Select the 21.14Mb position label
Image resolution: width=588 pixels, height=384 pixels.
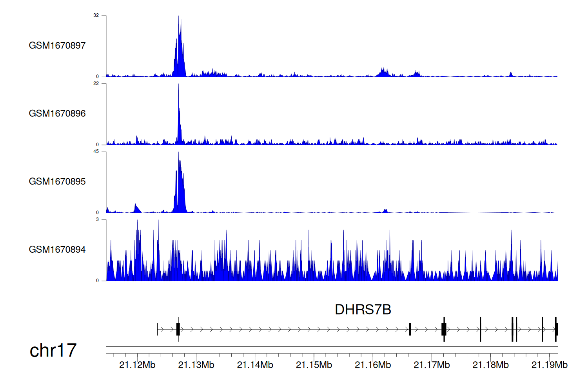click(255, 365)
